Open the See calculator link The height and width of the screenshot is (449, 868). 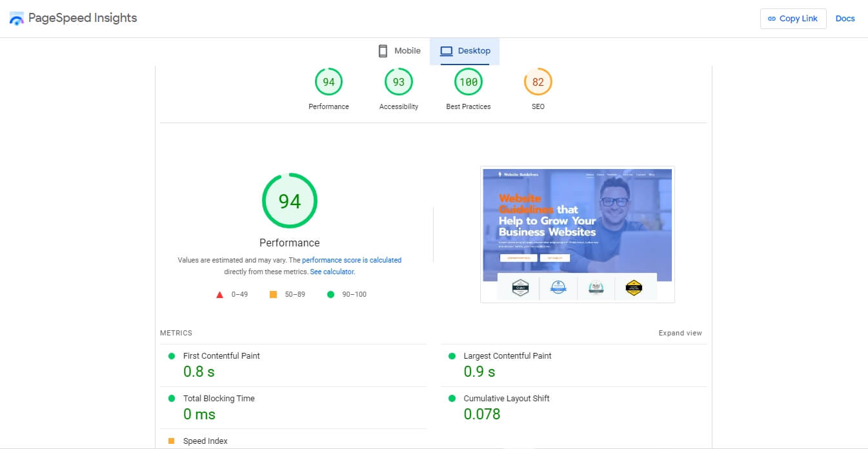(x=332, y=272)
